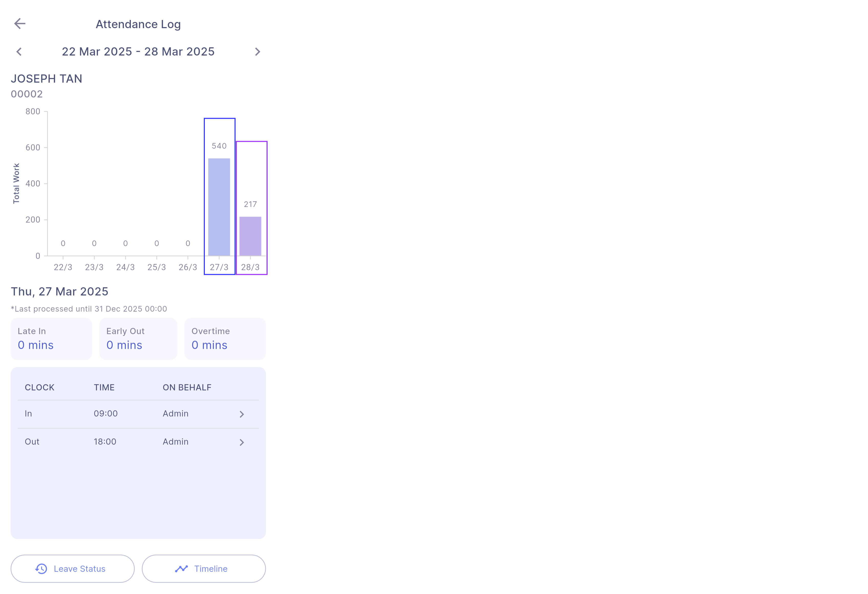Image resolution: width=868 pixels, height=594 pixels.
Task: Click the history clock icon in Leave Status
Action: click(x=41, y=569)
